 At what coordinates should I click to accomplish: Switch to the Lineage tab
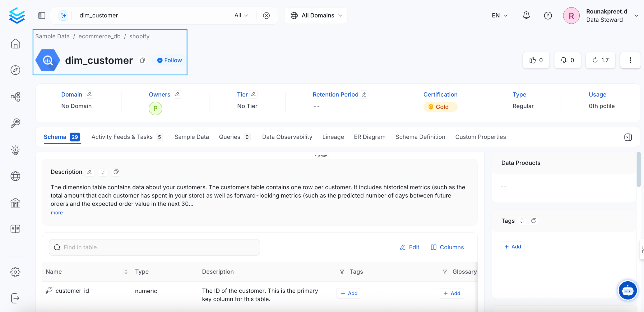pyautogui.click(x=333, y=137)
